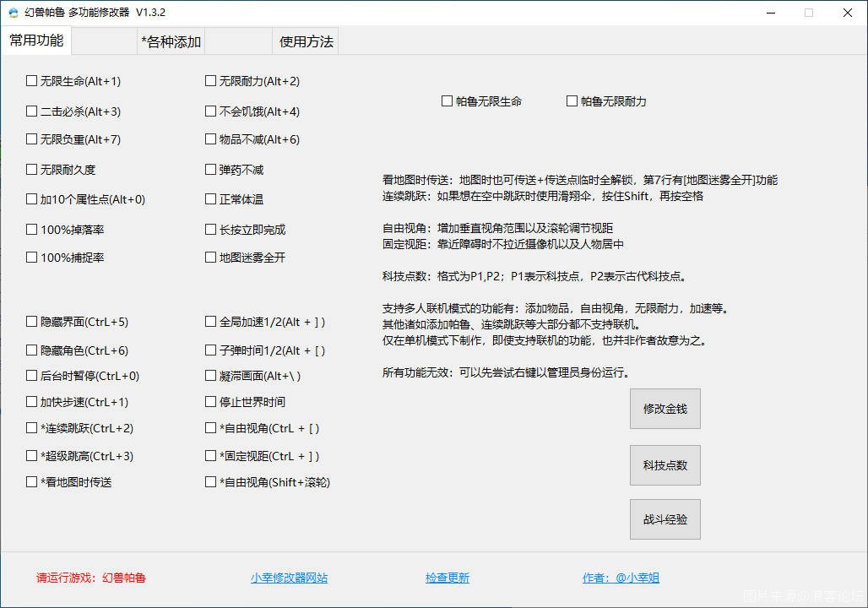Toggle 无限负重(Alt+7) checkbox
Screen dimensions: 868x608
tap(32, 139)
